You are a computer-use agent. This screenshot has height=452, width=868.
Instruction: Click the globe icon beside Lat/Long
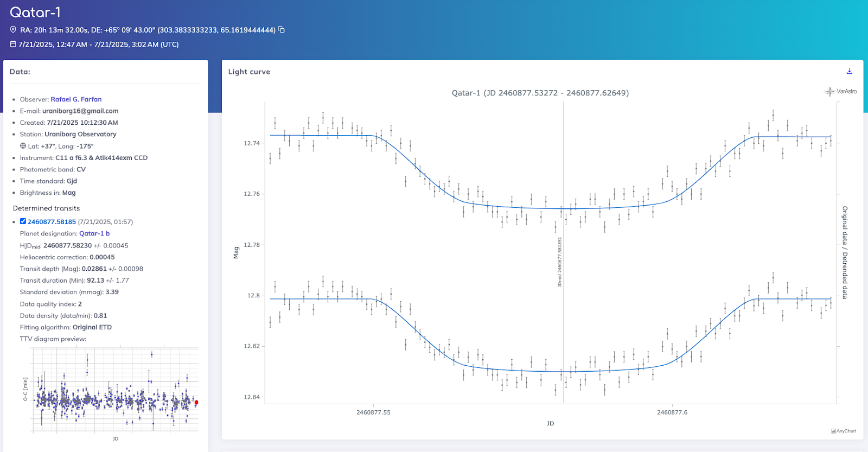(23, 146)
